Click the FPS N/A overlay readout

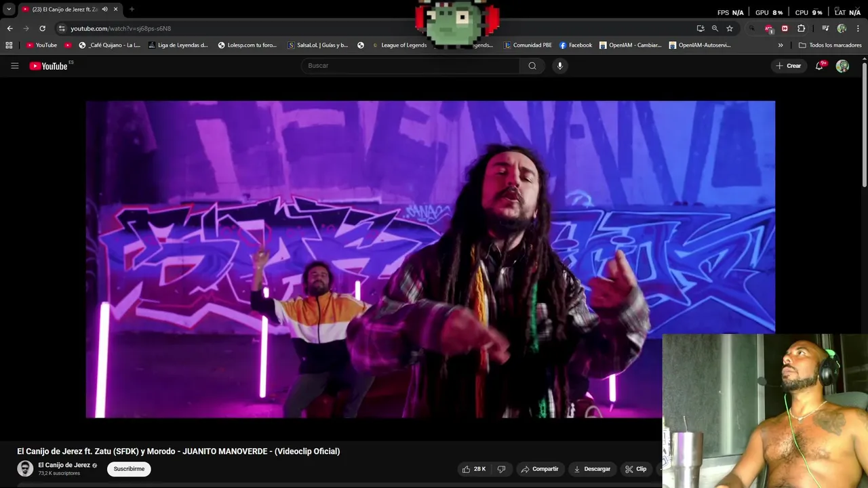pyautogui.click(x=730, y=12)
